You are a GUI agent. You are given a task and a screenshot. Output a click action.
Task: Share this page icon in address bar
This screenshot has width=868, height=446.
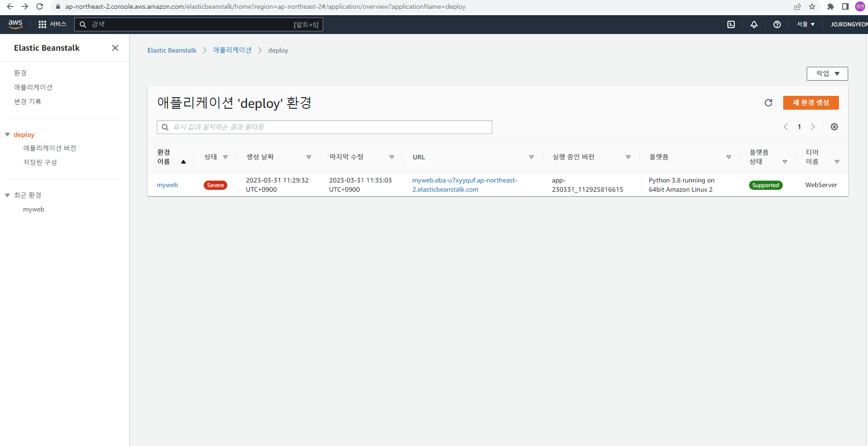click(797, 6)
